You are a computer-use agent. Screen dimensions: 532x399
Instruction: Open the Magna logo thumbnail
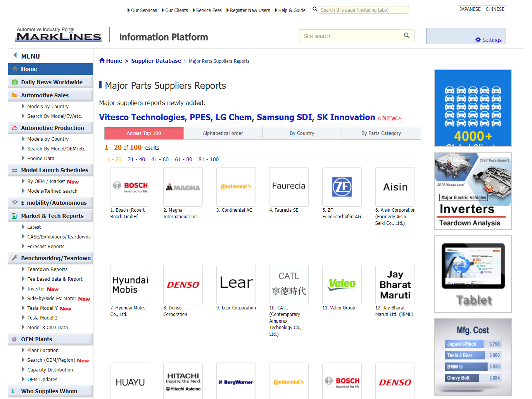coord(183,187)
